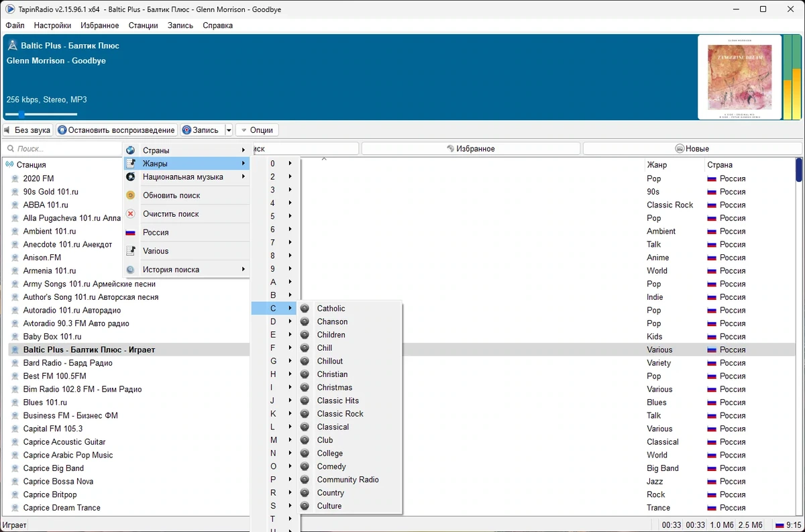Viewport: 805px width, 532px height.
Task: Expand the История поиска submenu
Action: coord(186,270)
